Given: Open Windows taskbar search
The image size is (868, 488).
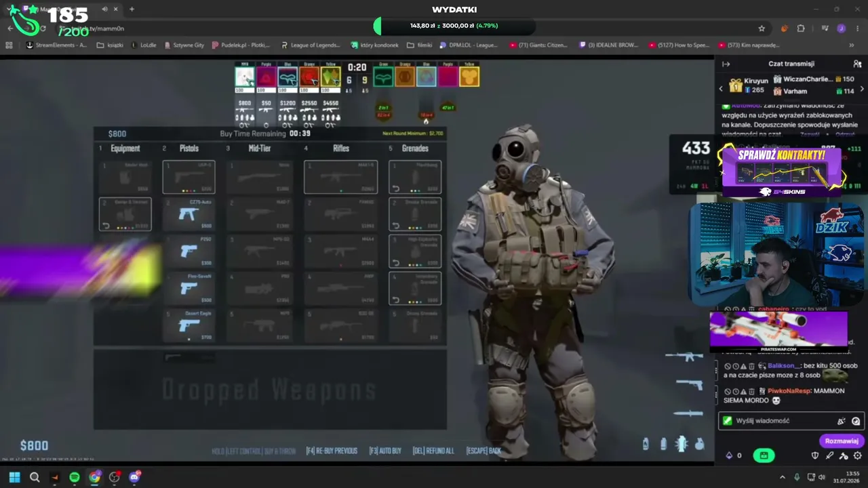Looking at the screenshot, I should tap(35, 477).
